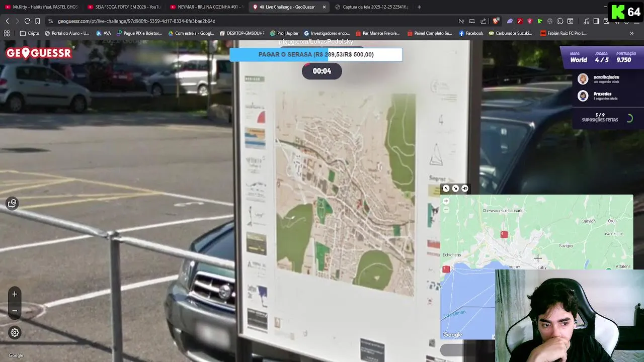
Task: Open the Pro | Jupiter bookmark
Action: click(284, 33)
